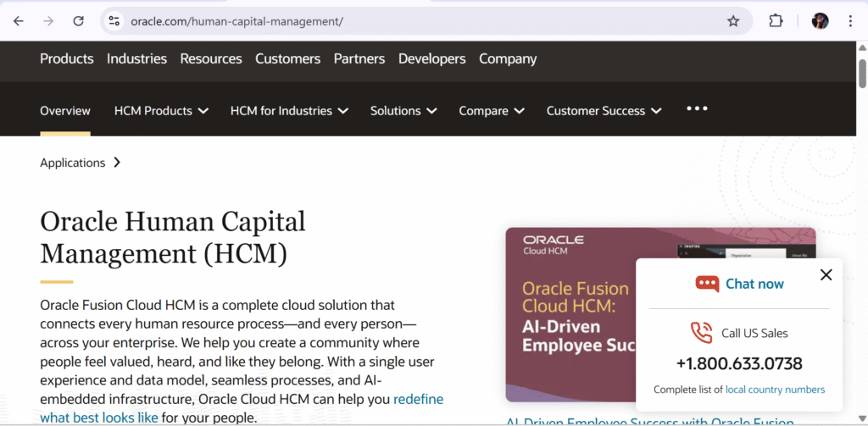Bookmark this page with the star icon

click(x=733, y=21)
